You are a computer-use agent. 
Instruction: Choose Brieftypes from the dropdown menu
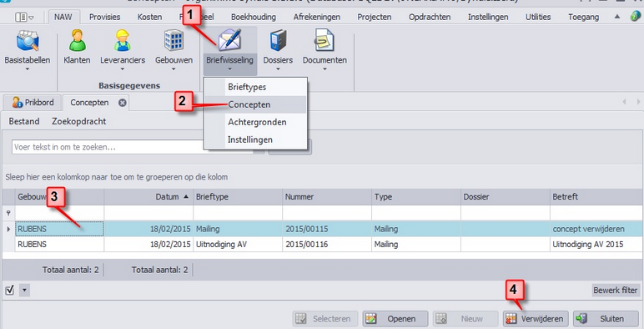coord(255,87)
